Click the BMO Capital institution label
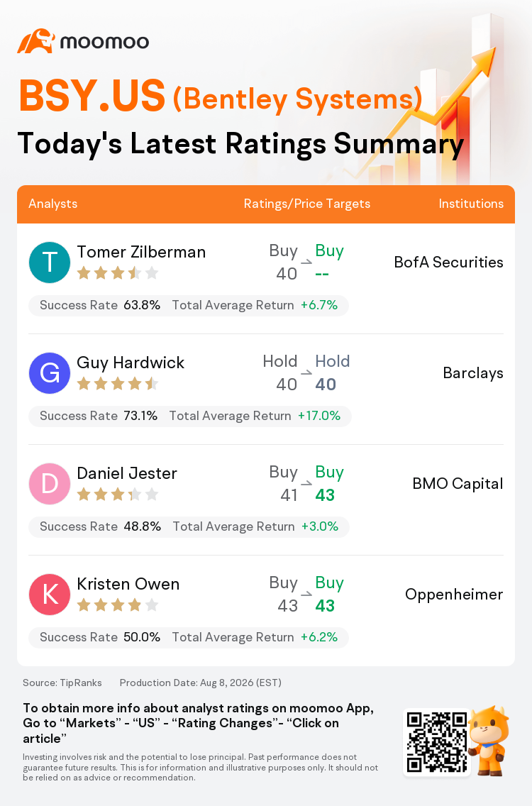The width and height of the screenshot is (532, 806). pyautogui.click(x=458, y=483)
